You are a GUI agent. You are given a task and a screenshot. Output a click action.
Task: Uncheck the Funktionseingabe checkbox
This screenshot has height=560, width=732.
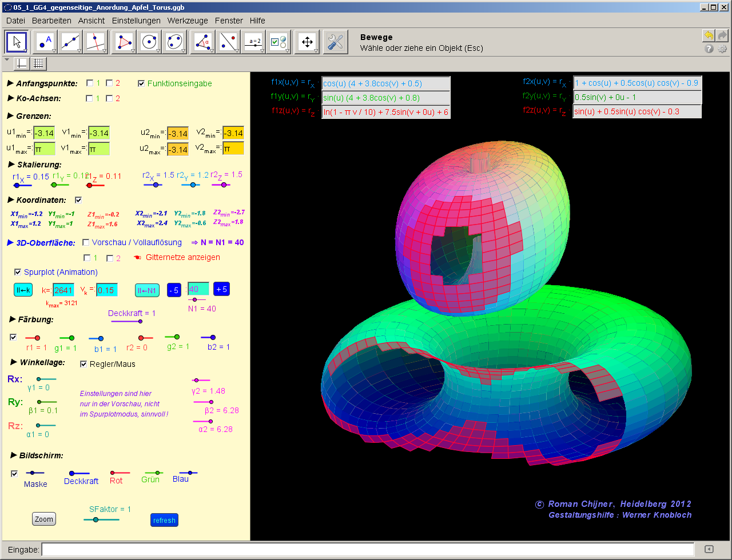(141, 83)
